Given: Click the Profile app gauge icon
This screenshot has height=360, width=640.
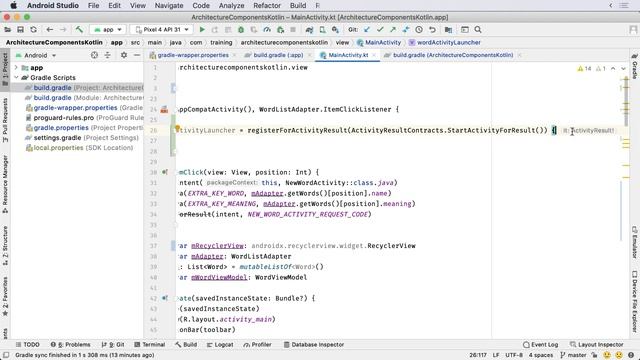Looking at the screenshot, I should coord(267,30).
